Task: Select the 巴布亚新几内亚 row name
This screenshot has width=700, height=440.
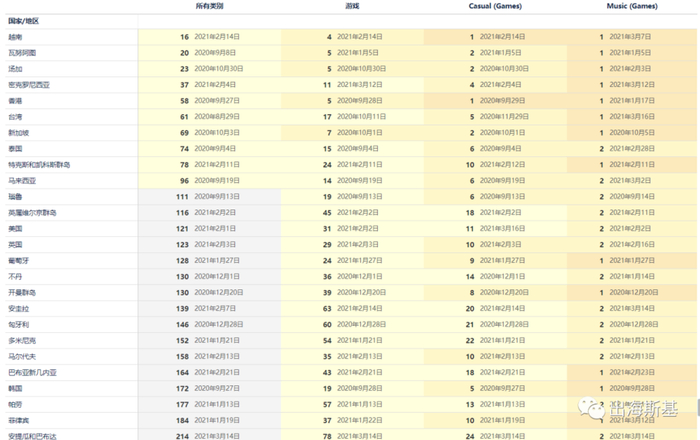Action: pyautogui.click(x=32, y=373)
